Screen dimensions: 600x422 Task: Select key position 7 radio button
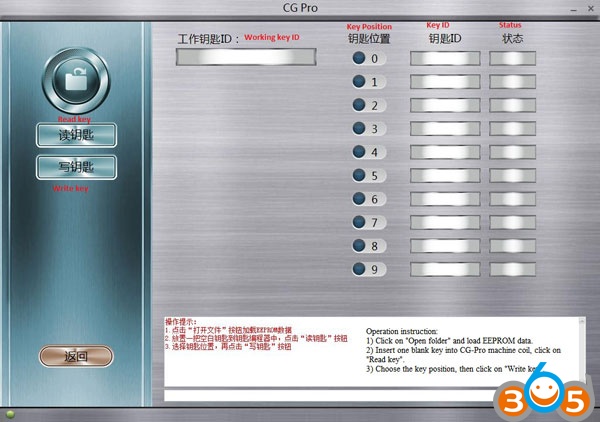click(x=359, y=222)
